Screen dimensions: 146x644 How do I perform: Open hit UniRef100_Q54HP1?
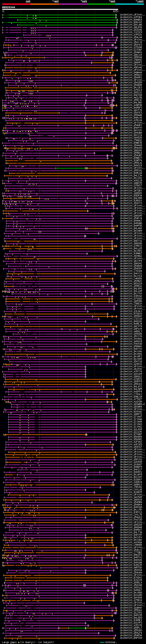[x=131, y=77]
